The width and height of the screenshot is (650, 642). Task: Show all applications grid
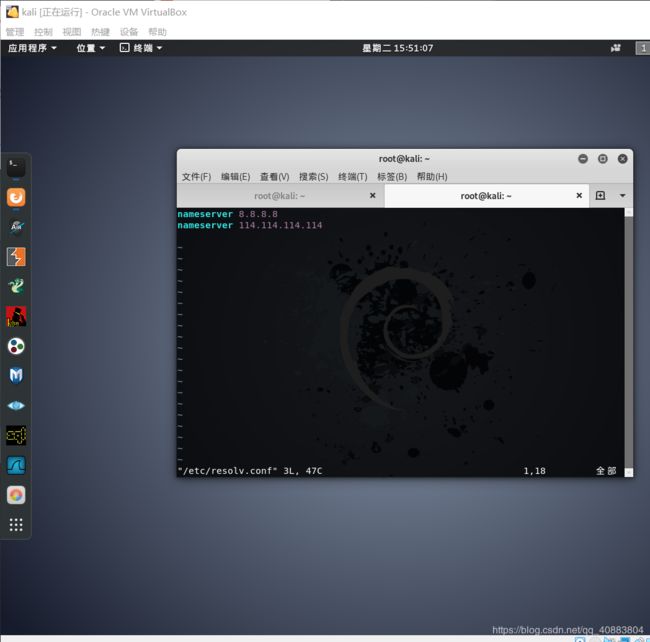pyautogui.click(x=16, y=525)
